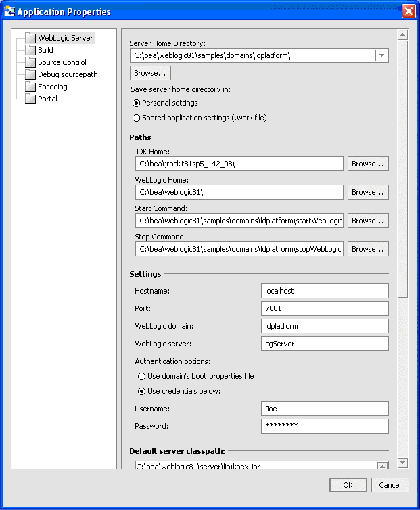The width and height of the screenshot is (420, 510).
Task: Click the main panel scrollbar down arrow
Action: coord(403,463)
